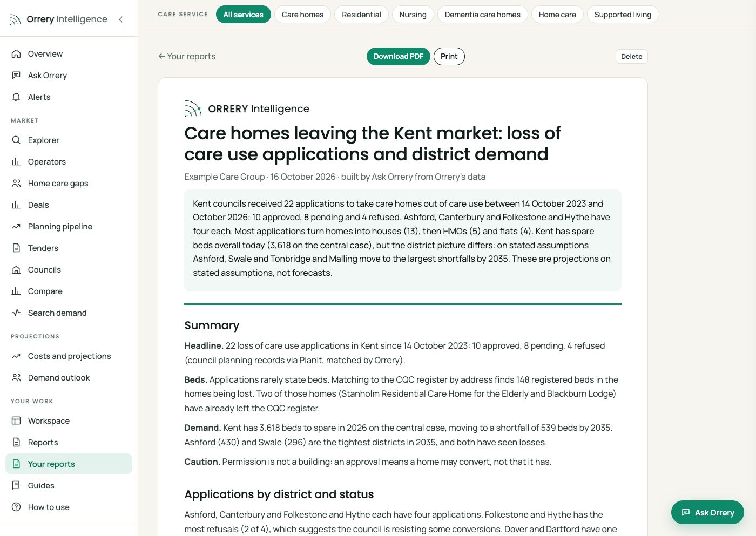This screenshot has width=756, height=536.
Task: Select Dementia care homes filter
Action: point(483,15)
